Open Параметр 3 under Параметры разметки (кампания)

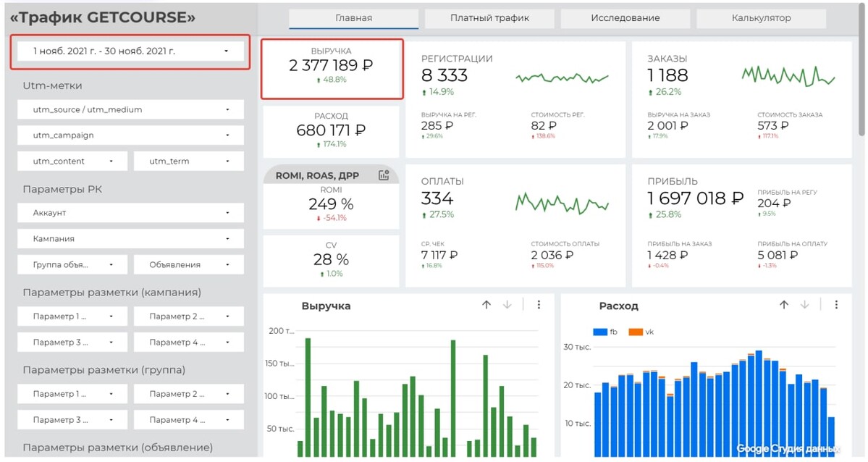pos(72,343)
